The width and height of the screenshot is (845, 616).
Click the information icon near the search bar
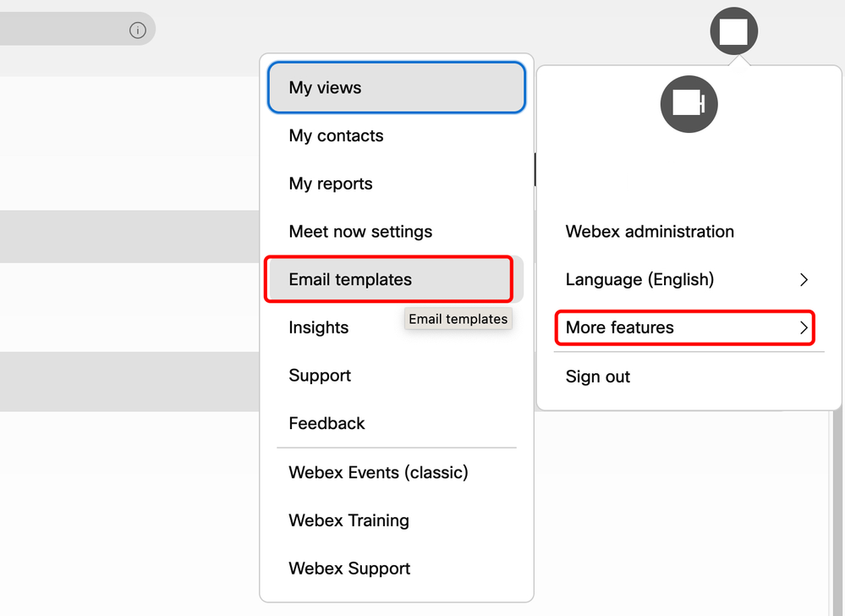click(x=138, y=29)
